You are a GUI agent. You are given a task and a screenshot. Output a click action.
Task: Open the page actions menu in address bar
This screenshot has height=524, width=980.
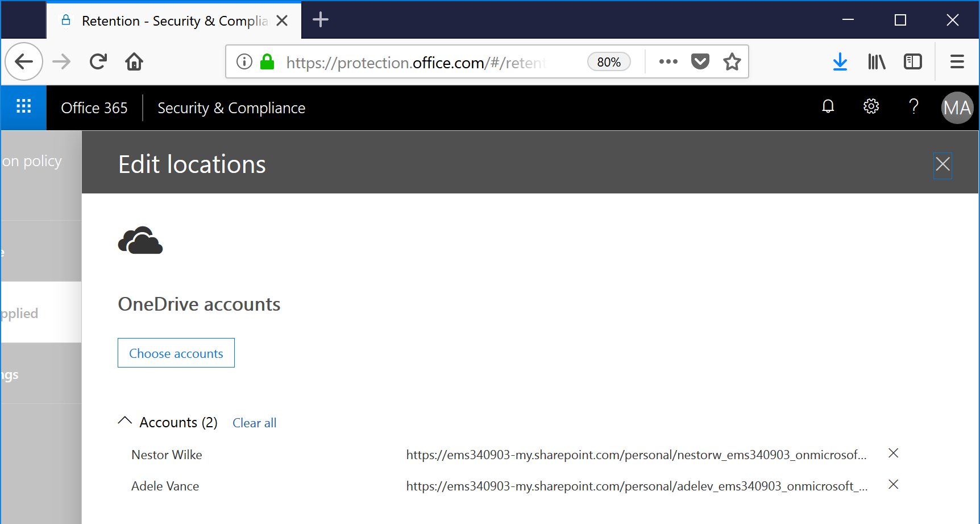[668, 61]
